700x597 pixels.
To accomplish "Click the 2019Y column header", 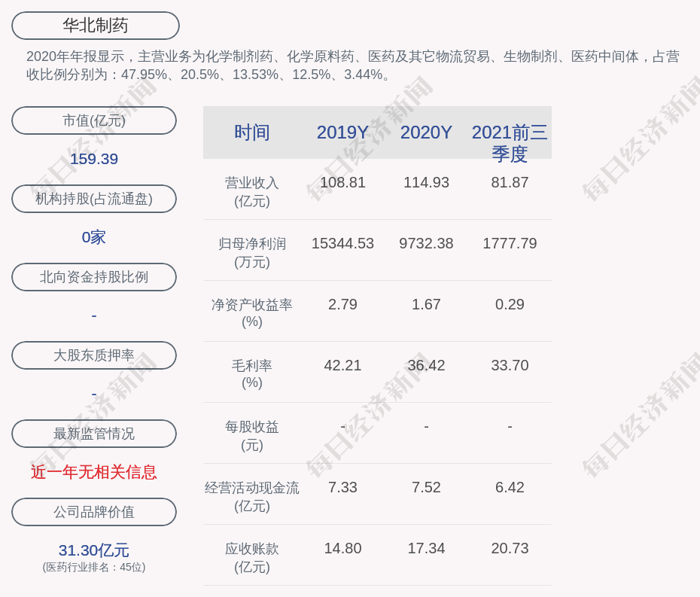I will (x=342, y=132).
